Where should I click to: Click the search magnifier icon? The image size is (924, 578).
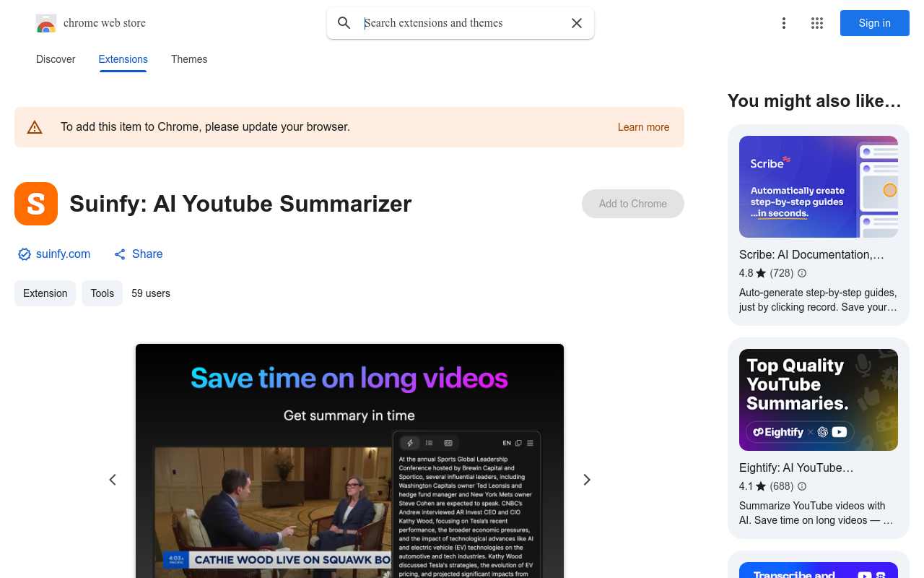tap(344, 23)
